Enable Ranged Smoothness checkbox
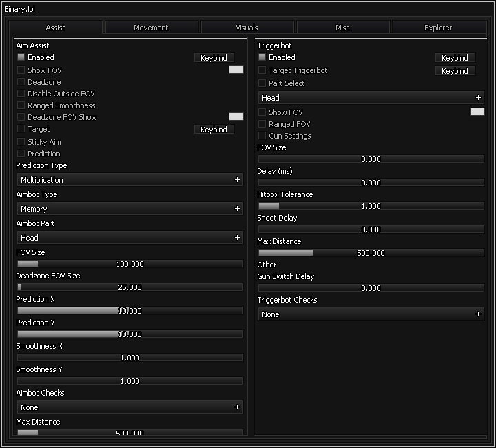 (x=21, y=105)
